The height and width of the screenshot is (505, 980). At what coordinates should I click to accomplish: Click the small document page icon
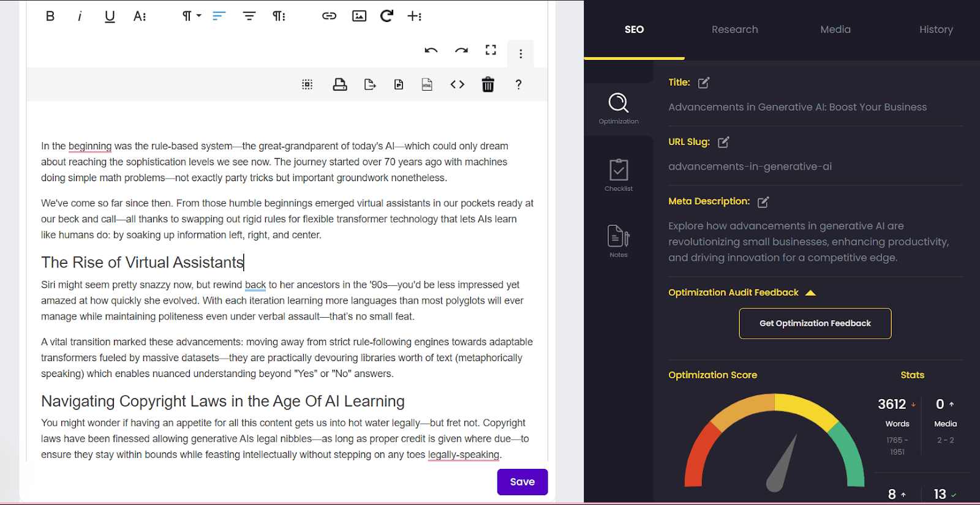(x=399, y=84)
